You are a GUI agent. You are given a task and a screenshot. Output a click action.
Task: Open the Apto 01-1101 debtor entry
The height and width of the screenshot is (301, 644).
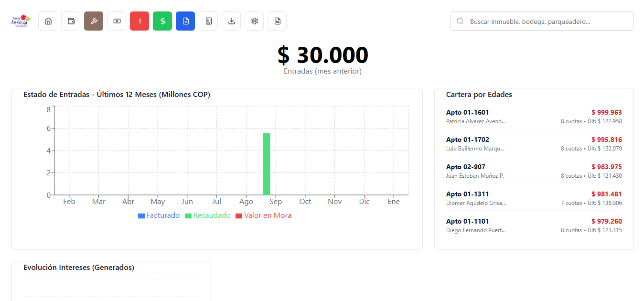click(534, 226)
